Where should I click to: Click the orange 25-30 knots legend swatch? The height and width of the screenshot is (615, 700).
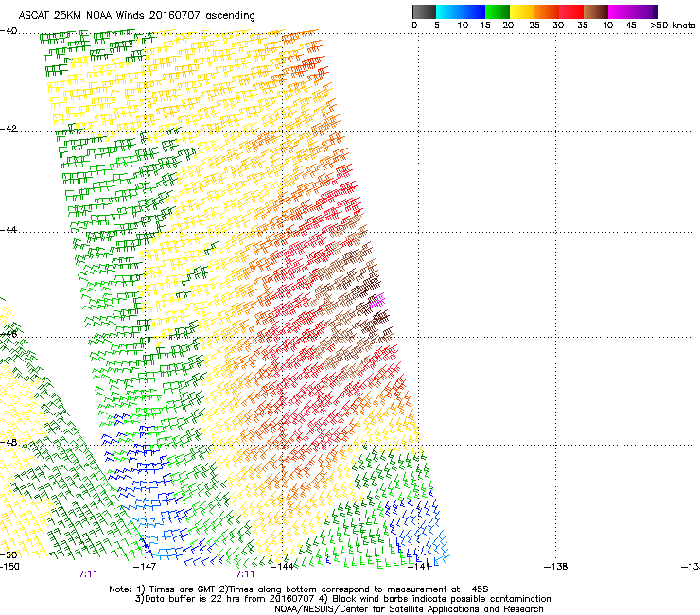pyautogui.click(x=547, y=11)
